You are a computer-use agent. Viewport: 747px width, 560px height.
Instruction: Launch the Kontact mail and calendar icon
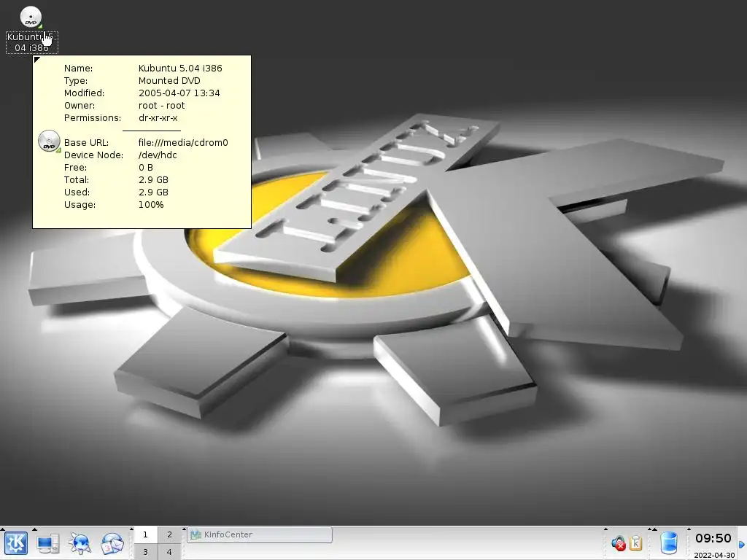pos(112,543)
